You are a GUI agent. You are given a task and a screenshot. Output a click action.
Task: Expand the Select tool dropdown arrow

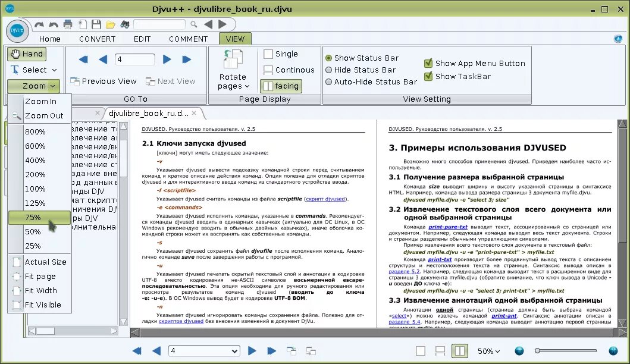54,70
